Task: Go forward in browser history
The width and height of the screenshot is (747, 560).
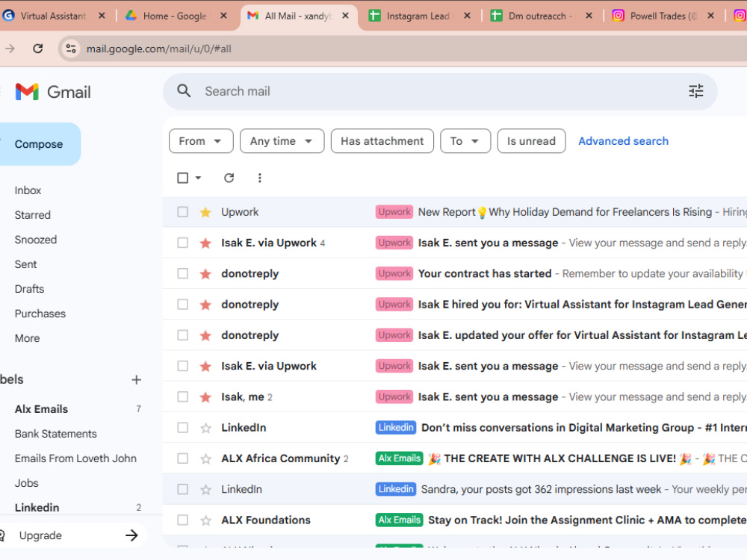Action: (10, 49)
